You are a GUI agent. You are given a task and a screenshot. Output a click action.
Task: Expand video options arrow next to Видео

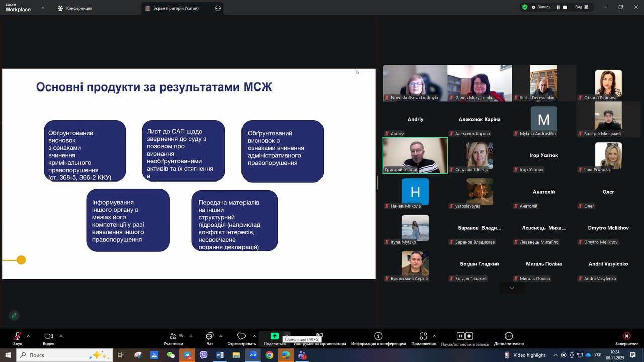click(61, 336)
